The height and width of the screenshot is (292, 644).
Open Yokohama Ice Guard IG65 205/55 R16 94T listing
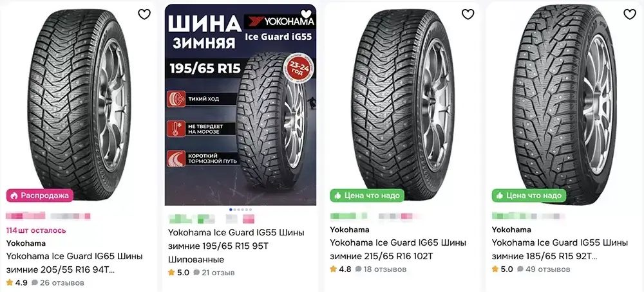(74, 264)
